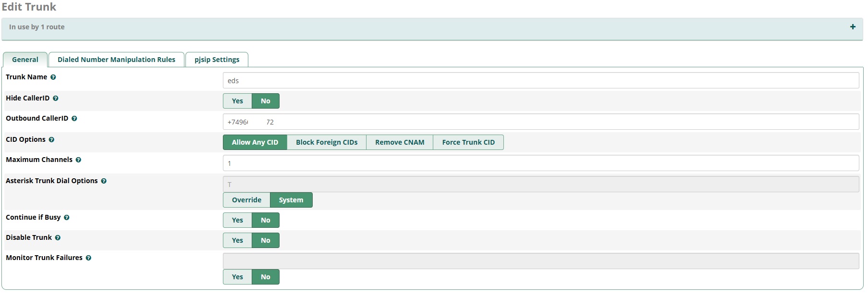Set Disable Trunk to Yes
The image size is (868, 298).
237,240
